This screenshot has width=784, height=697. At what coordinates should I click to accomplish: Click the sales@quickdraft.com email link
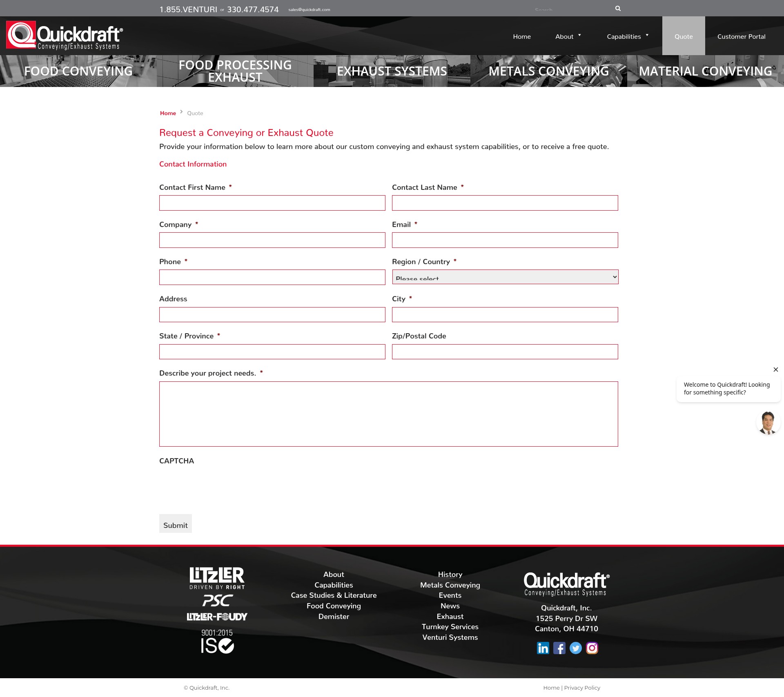point(309,9)
